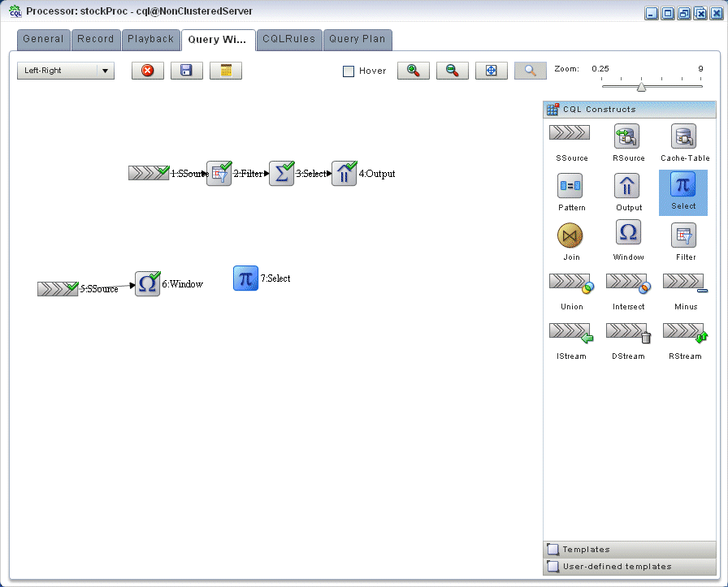Click the zoom in magnifier button
Image resolution: width=728 pixels, height=587 pixels.
click(x=414, y=71)
